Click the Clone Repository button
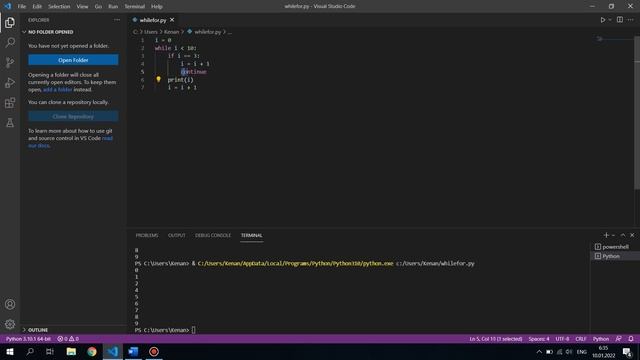640x360 pixels. pos(73,116)
